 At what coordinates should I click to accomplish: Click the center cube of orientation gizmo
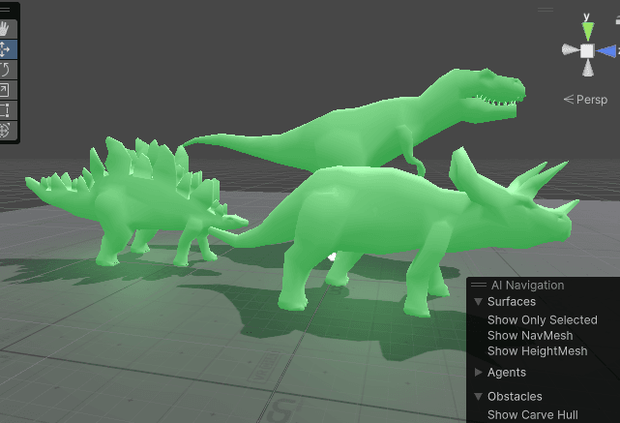click(x=587, y=51)
